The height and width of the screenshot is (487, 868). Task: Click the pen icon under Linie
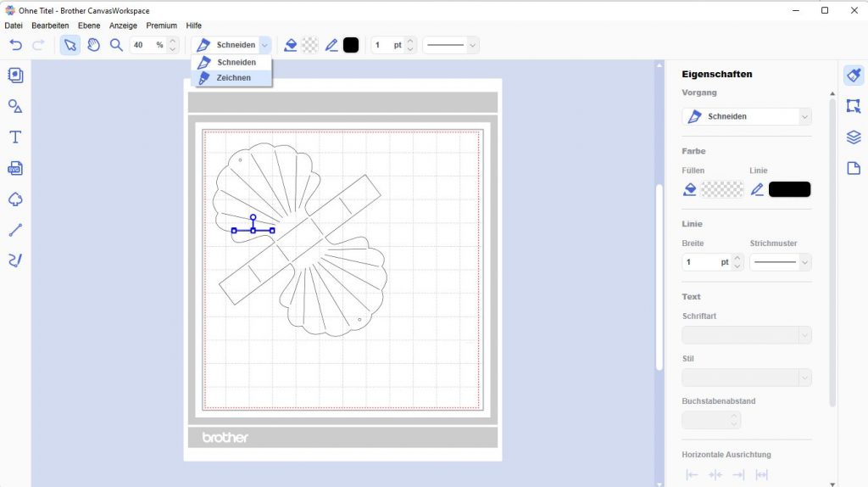click(757, 189)
